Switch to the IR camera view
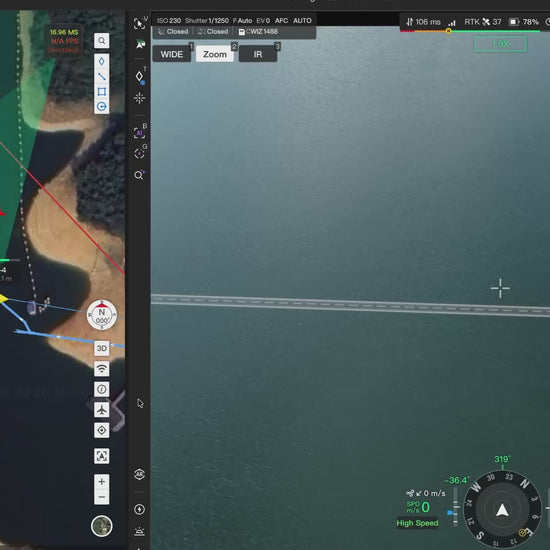Screen dimensions: 550x550 click(x=258, y=54)
